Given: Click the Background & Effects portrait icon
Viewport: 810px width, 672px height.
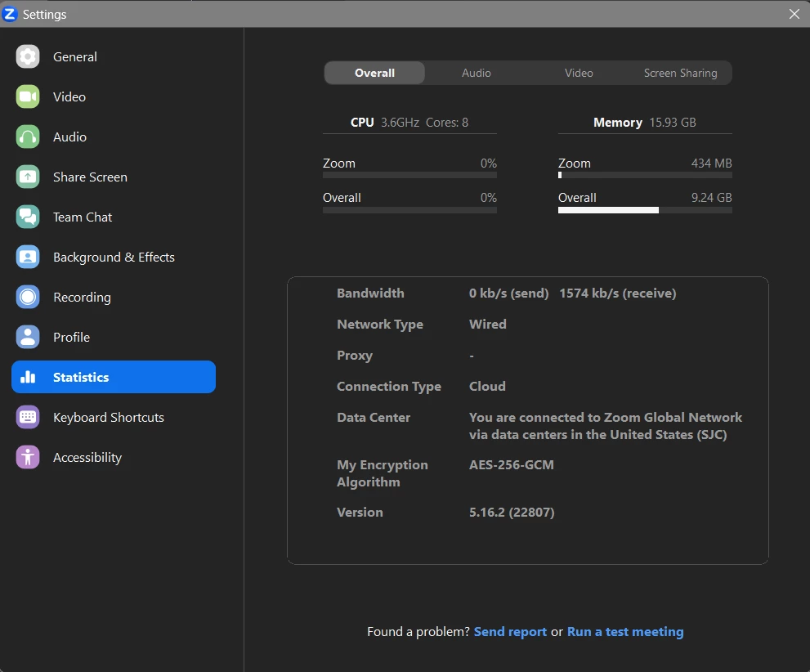Looking at the screenshot, I should [x=27, y=257].
